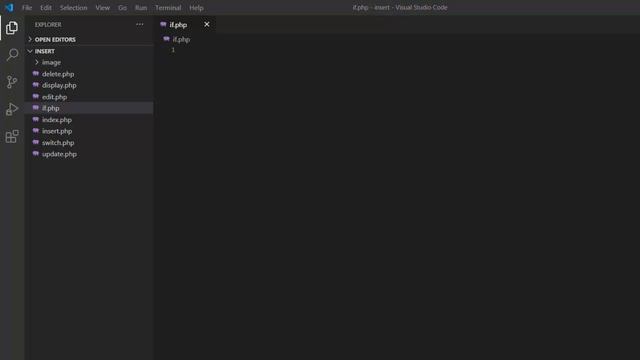Screen dimensions: 640x360
Task: Open the Terminal menu
Action: tap(168, 8)
